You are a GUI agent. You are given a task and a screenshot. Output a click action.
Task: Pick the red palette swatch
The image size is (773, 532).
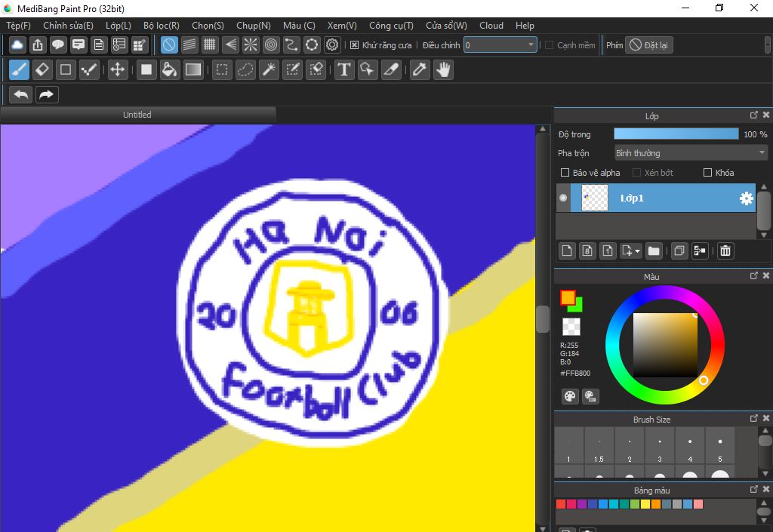561,504
